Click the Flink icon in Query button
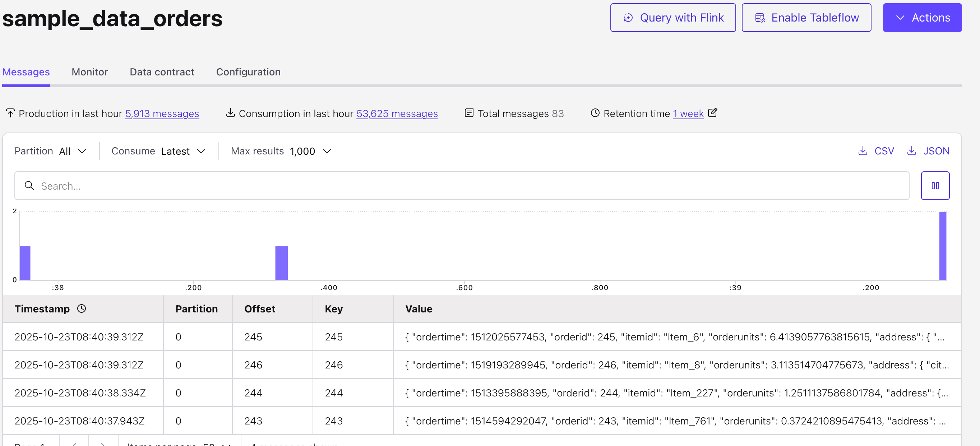Screen dimensions: 980x446 [x=628, y=18]
